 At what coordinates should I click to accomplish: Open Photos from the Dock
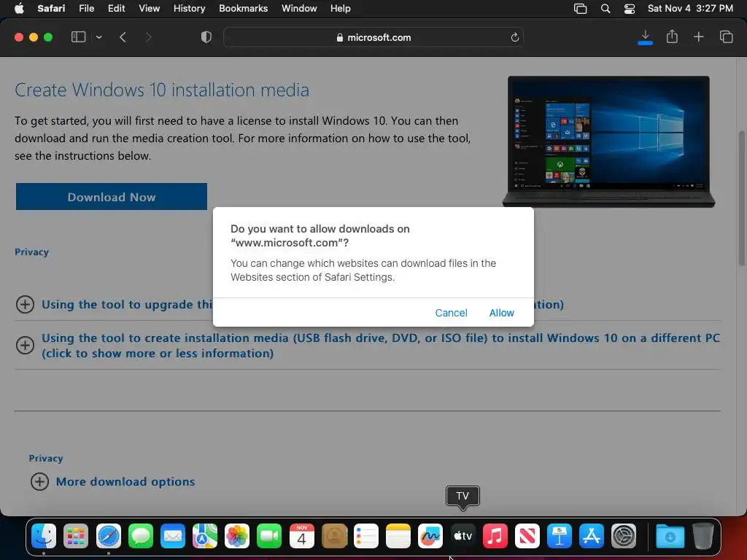237,536
